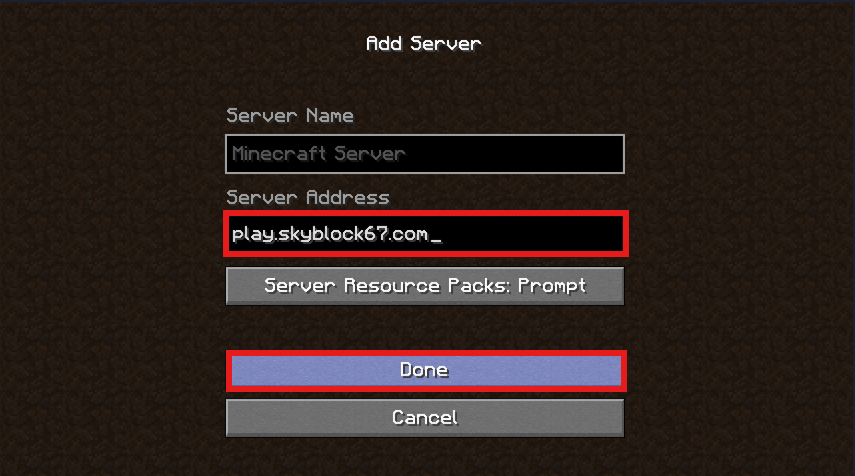Click the highlighted blue Done button
The width and height of the screenshot is (855, 476).
coord(426,371)
